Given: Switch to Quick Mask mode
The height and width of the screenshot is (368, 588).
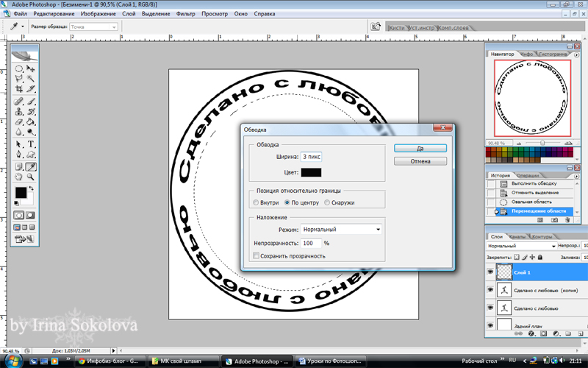Looking at the screenshot, I should click(x=30, y=215).
